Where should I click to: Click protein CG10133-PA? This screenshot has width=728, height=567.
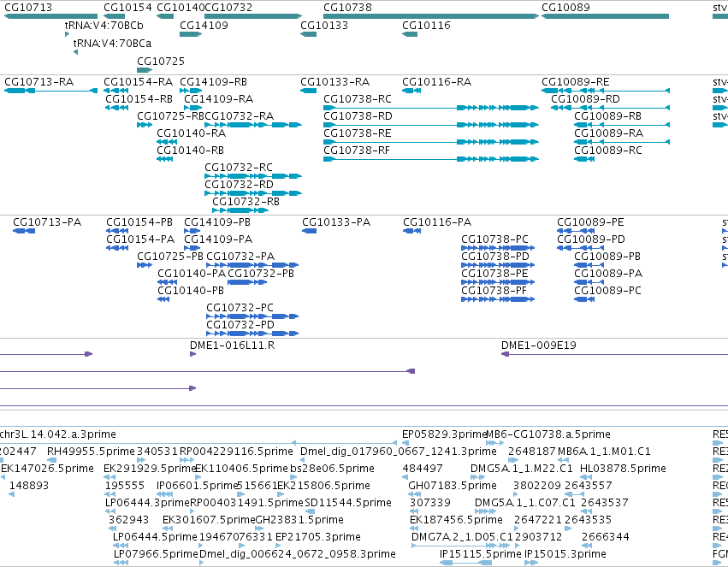coord(336,222)
